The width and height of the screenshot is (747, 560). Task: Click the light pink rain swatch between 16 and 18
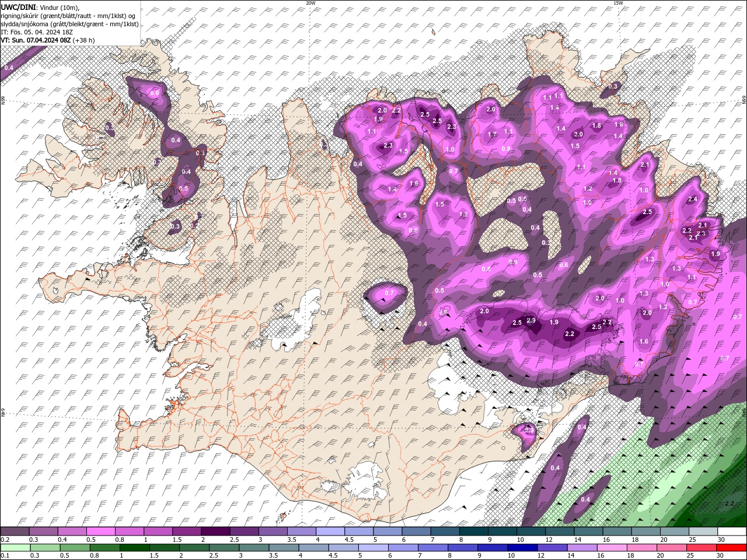612,548
